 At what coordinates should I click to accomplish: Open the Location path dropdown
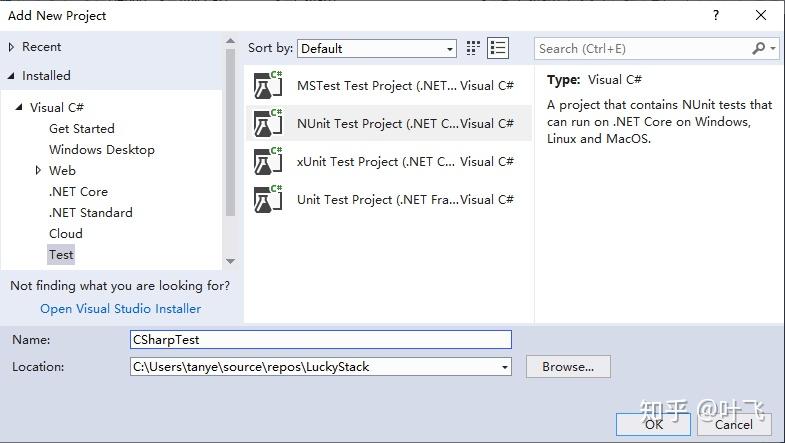505,367
